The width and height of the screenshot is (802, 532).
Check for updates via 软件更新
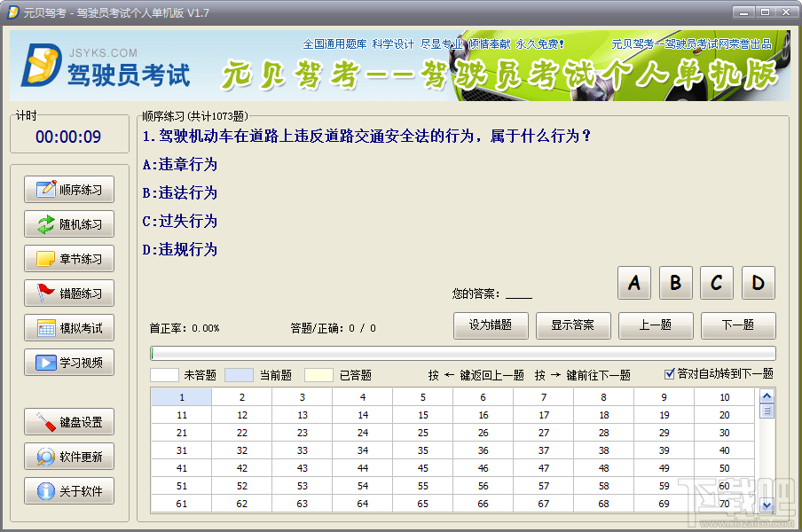pyautogui.click(x=68, y=456)
